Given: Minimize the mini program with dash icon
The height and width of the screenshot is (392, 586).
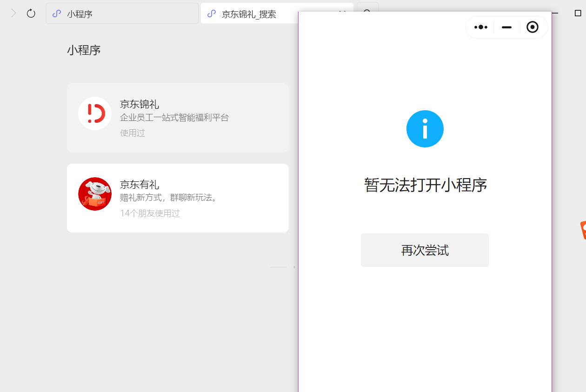Looking at the screenshot, I should (x=506, y=27).
